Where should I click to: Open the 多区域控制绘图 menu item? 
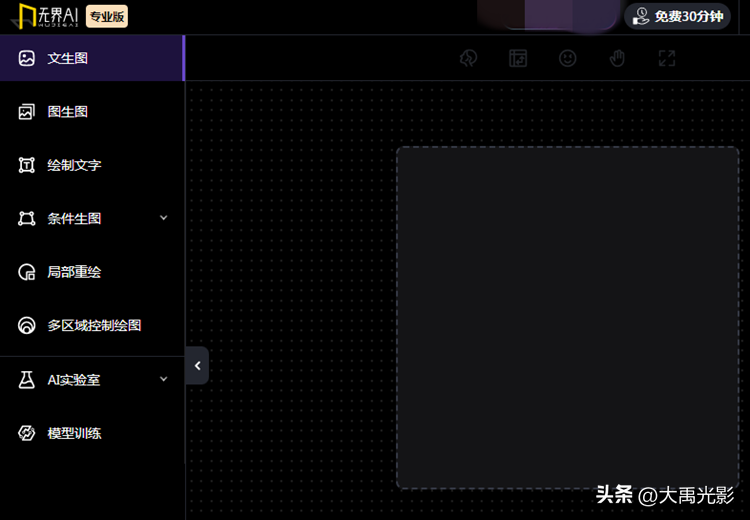tap(92, 325)
